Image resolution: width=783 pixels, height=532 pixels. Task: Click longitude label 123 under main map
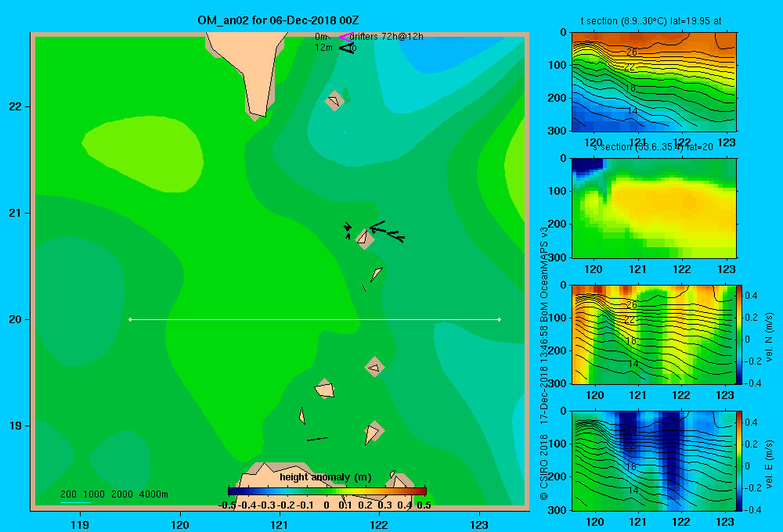tap(479, 524)
